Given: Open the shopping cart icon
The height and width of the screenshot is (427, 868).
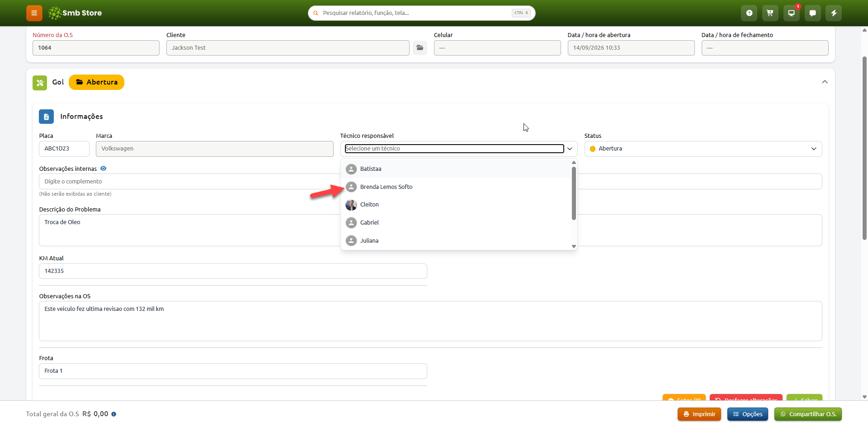Looking at the screenshot, I should 770,13.
